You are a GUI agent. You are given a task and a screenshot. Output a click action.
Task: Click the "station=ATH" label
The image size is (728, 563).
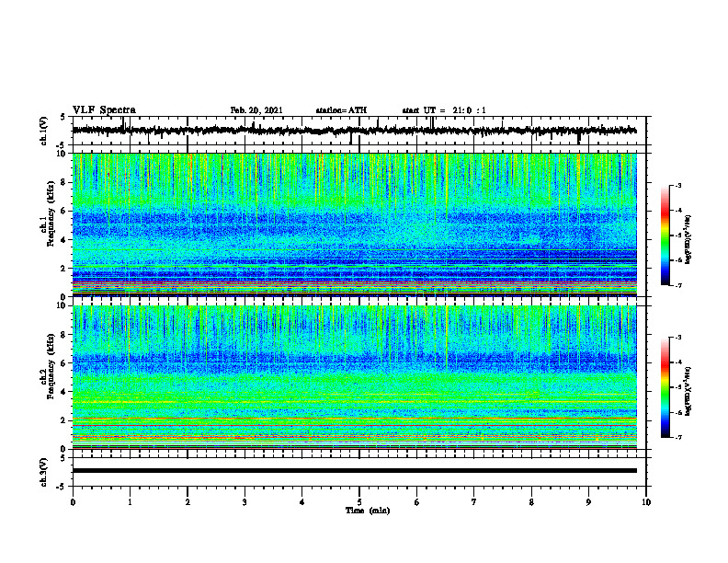click(341, 110)
